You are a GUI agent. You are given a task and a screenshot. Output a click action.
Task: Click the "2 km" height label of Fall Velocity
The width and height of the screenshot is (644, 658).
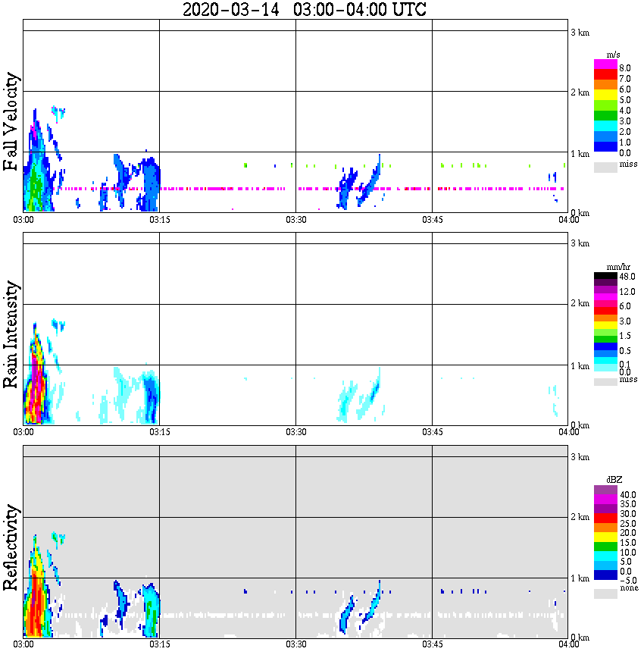pos(580,92)
